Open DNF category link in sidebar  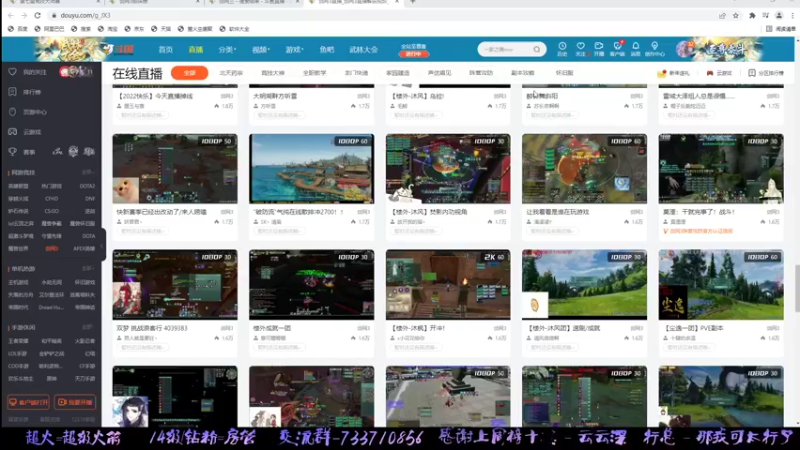[90, 198]
